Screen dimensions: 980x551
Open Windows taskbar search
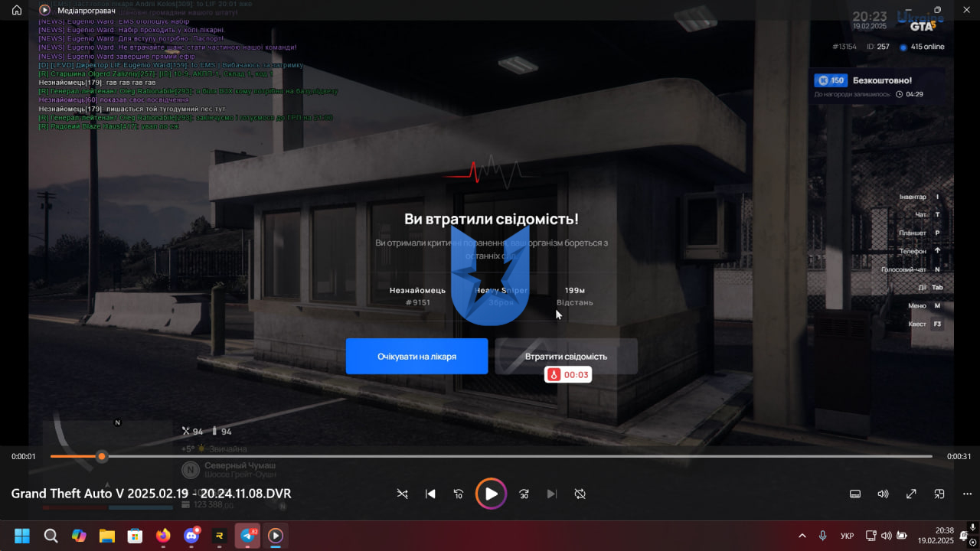coord(51,536)
